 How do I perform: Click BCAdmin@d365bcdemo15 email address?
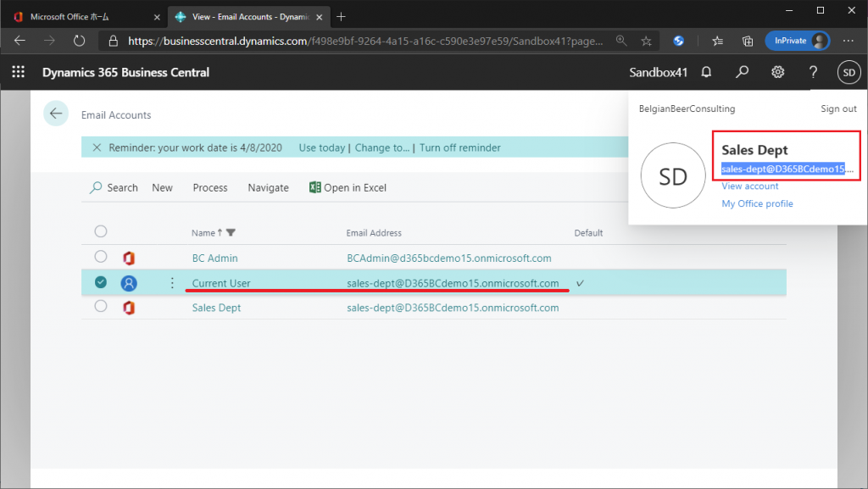pos(449,258)
